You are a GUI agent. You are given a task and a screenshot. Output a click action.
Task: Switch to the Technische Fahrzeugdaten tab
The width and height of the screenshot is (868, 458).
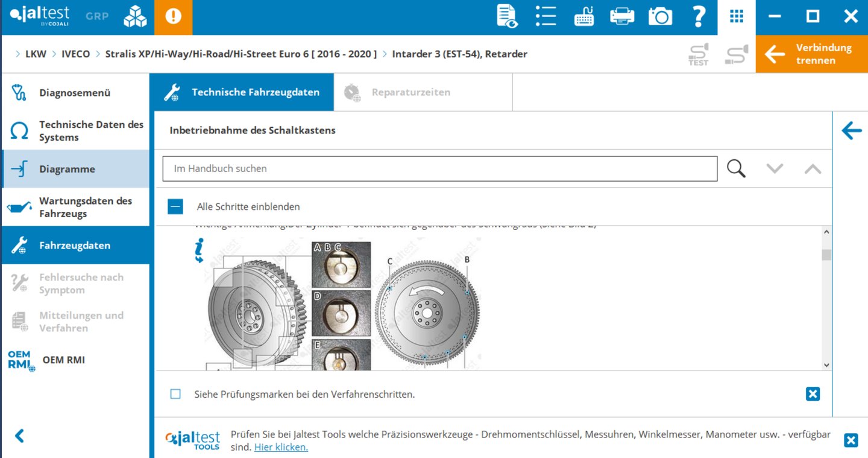click(242, 92)
